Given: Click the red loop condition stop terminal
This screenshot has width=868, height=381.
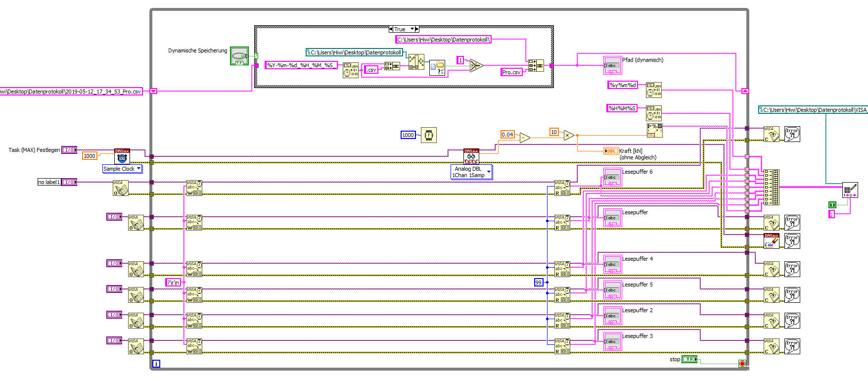Looking at the screenshot, I should coord(742,364).
